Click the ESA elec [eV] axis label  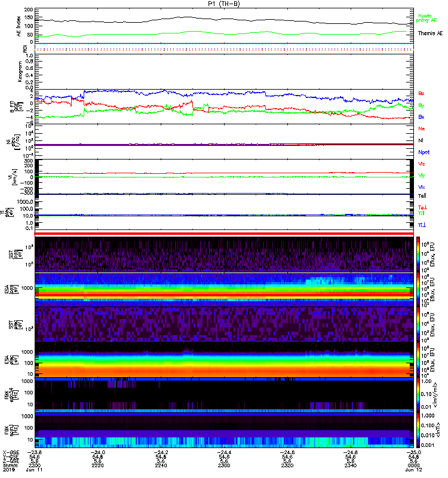11,360
